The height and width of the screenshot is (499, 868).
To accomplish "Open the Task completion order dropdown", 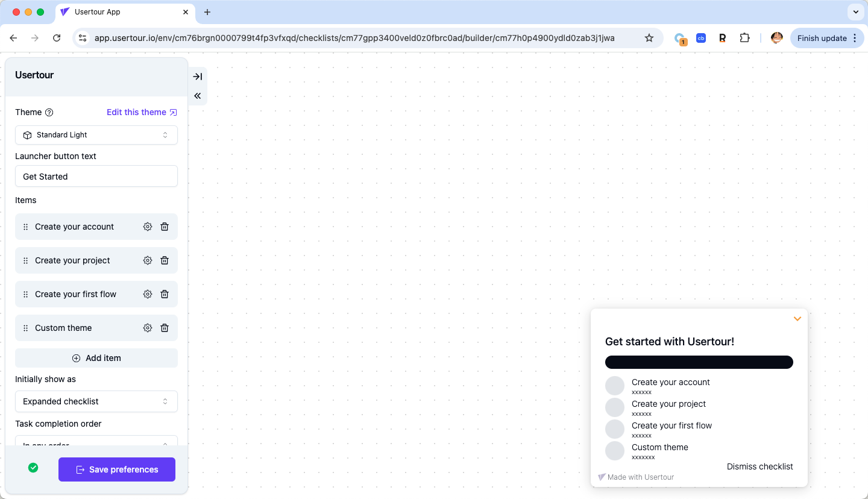I will tap(96, 442).
